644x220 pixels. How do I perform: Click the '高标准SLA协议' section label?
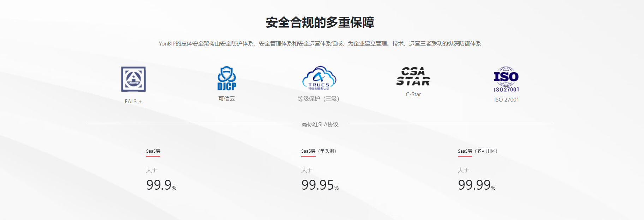coord(320,124)
